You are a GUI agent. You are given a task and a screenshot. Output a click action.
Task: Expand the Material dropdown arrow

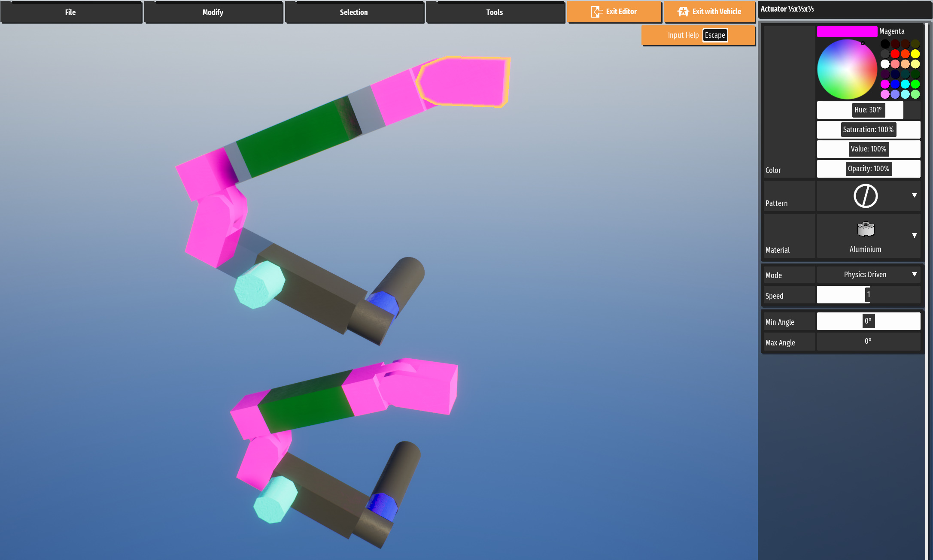(914, 235)
